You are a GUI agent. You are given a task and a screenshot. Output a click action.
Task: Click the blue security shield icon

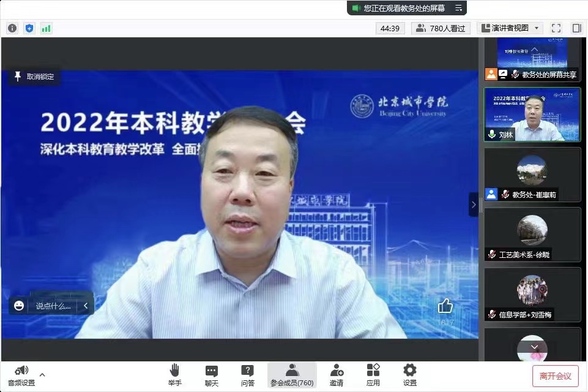(29, 28)
